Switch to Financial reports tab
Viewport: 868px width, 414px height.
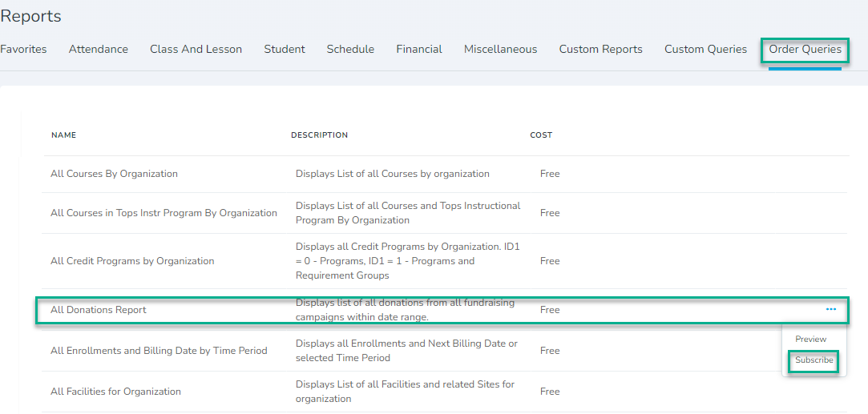pyautogui.click(x=419, y=49)
